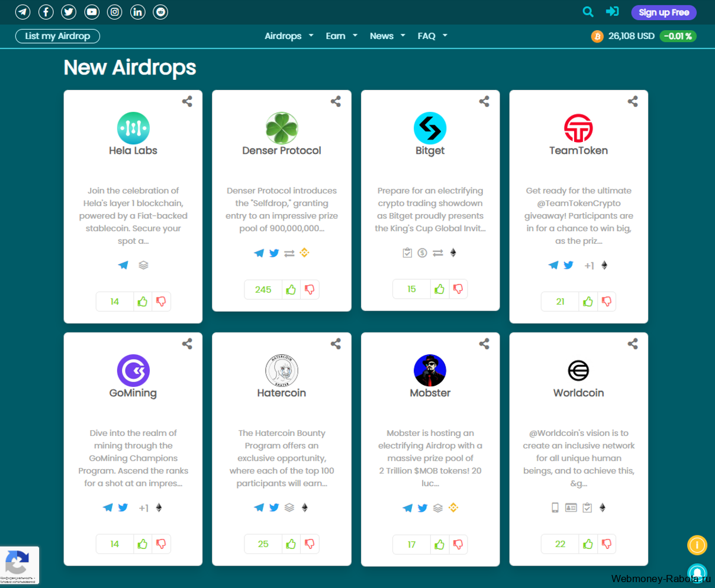715x588 pixels.
Task: Click the Binance chain icon on Denser Protocol
Action: pos(304,253)
